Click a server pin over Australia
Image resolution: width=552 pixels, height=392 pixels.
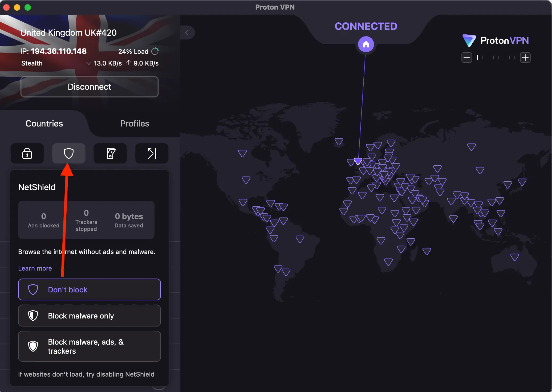tap(514, 256)
